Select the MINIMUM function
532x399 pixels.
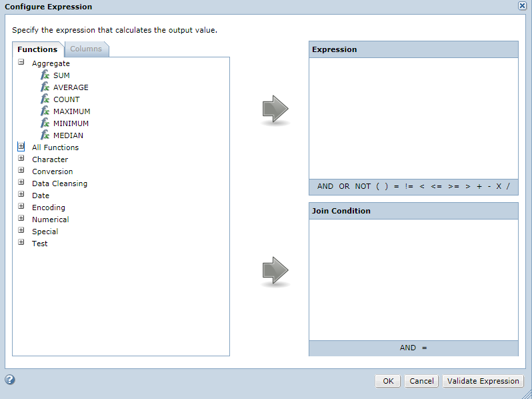(71, 123)
